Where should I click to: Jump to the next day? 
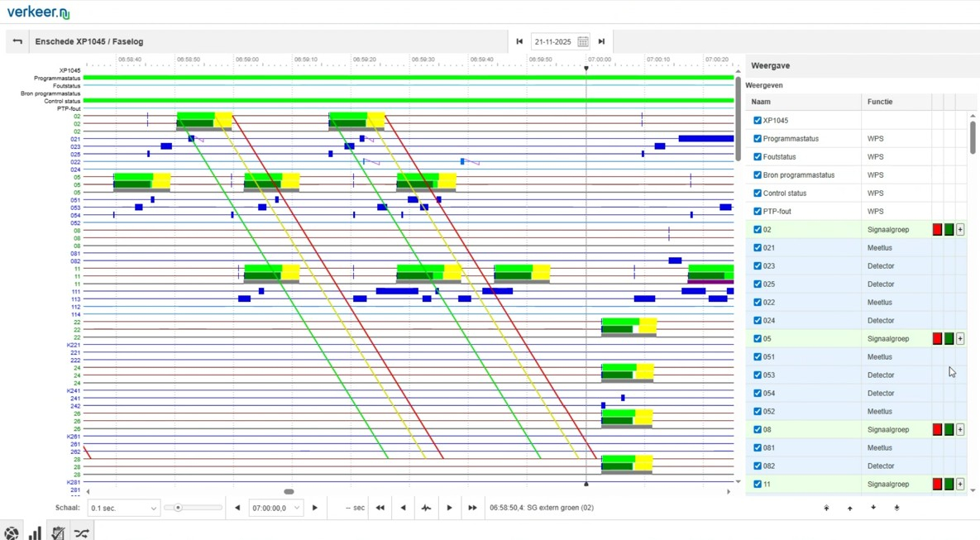(601, 41)
